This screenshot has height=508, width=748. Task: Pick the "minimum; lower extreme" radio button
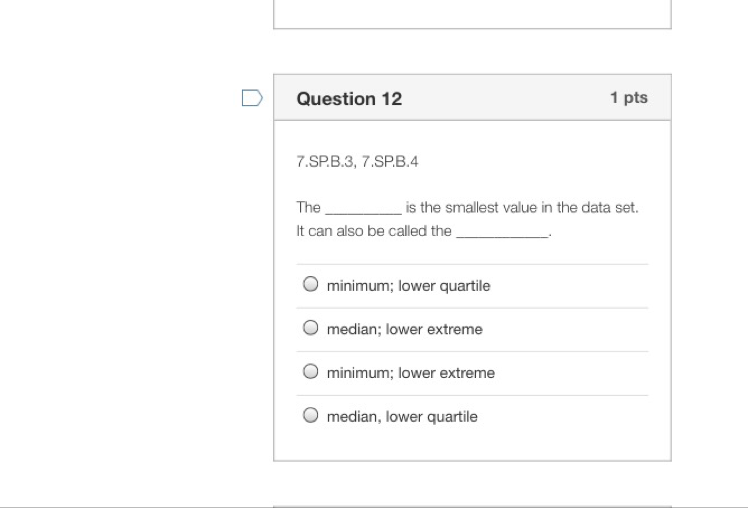coord(311,372)
